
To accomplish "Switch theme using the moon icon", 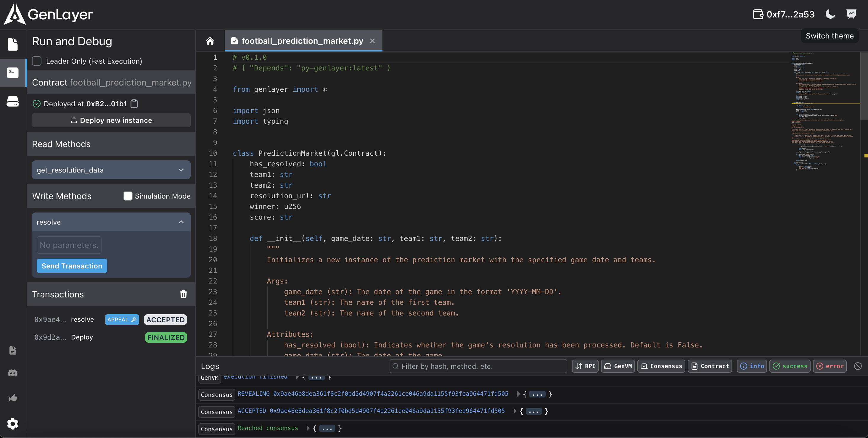I will [830, 14].
